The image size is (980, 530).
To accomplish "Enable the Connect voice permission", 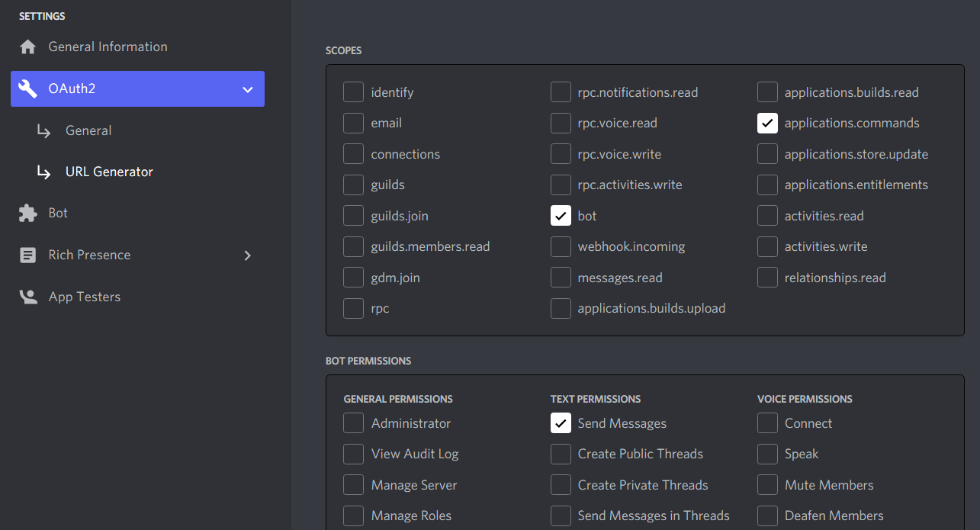I will [767, 423].
